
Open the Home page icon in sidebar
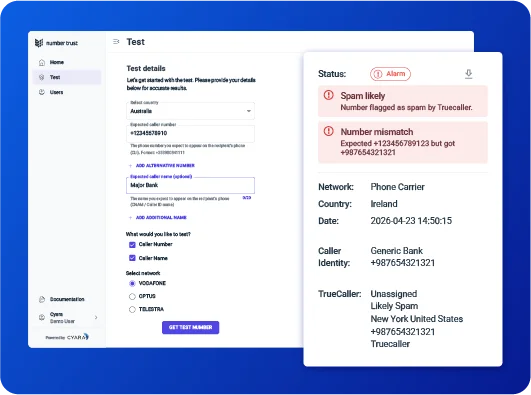tap(42, 62)
